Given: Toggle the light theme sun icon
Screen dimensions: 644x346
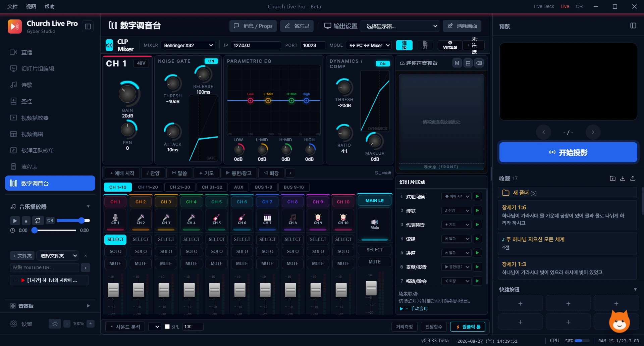Looking at the screenshot, I should tap(55, 324).
